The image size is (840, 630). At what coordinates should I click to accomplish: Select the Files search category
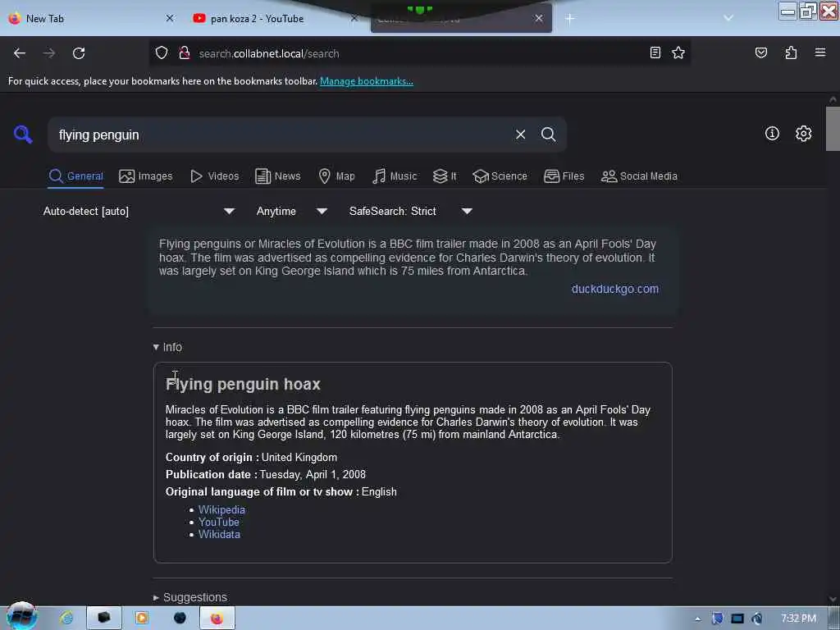564,176
